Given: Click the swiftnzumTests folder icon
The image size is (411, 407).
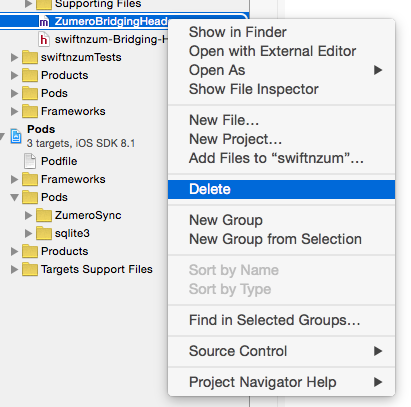Looking at the screenshot, I should tap(30, 57).
